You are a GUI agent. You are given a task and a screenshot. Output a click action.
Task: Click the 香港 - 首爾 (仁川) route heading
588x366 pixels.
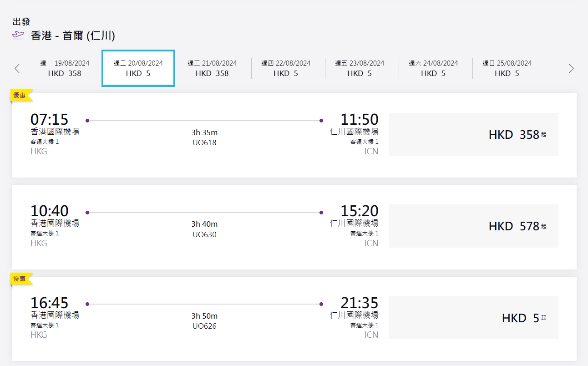(73, 36)
